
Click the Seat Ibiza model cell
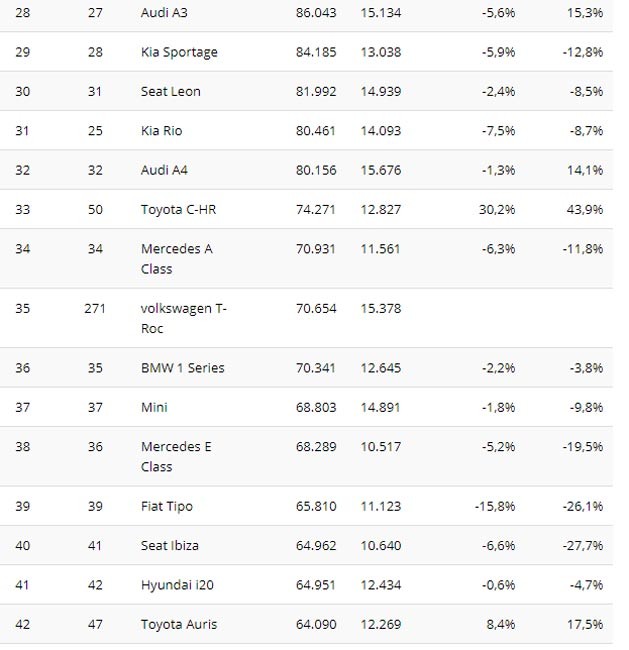point(170,545)
